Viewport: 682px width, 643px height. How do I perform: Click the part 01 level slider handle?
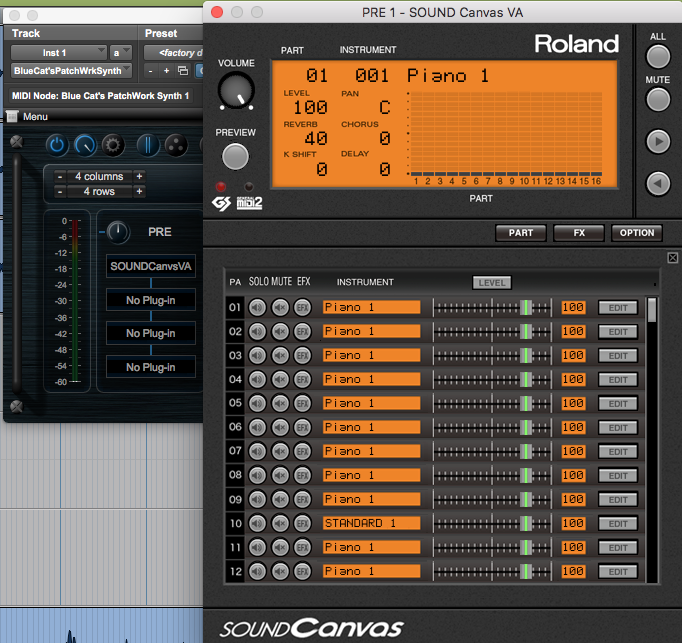click(526, 308)
